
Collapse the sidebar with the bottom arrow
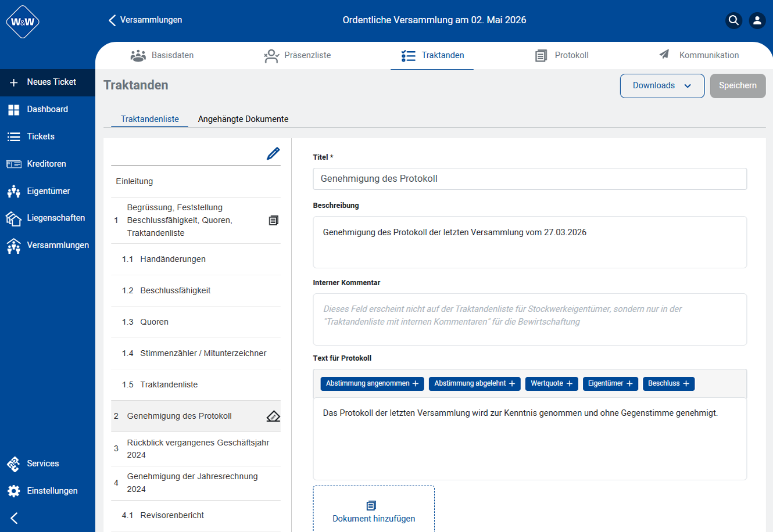click(15, 518)
